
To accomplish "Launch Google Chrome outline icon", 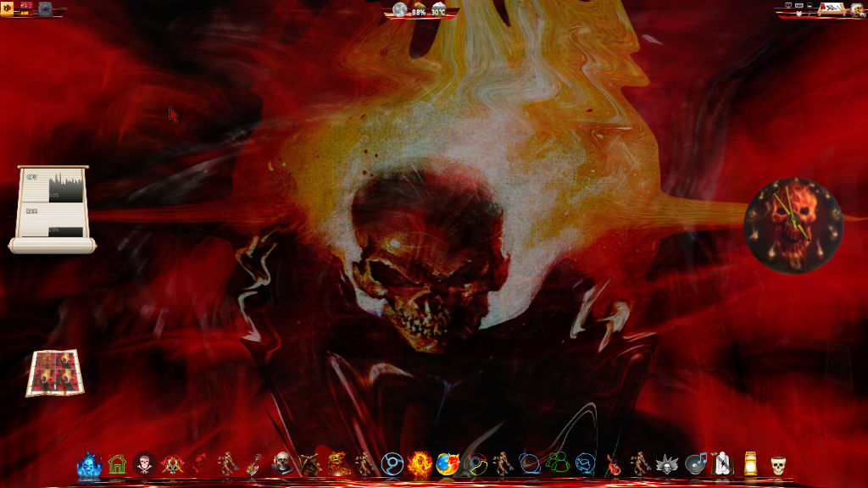I will 475,464.
